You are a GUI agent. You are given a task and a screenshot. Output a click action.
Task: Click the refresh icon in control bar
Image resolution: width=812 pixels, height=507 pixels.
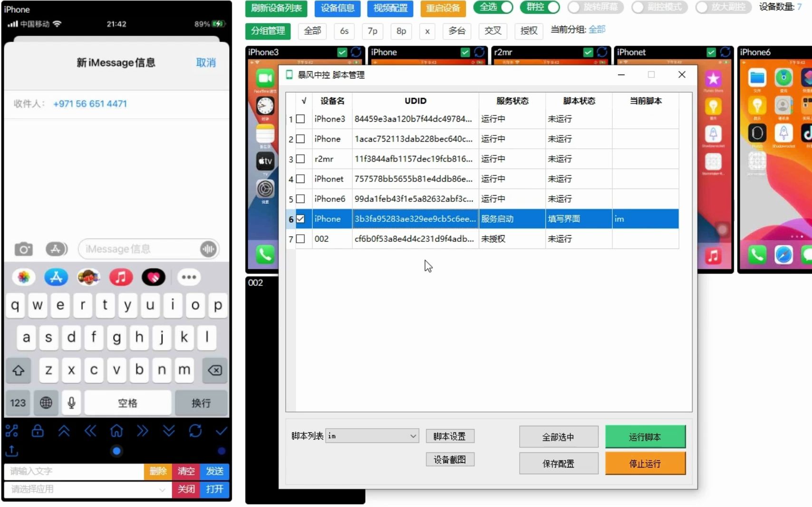(x=195, y=431)
